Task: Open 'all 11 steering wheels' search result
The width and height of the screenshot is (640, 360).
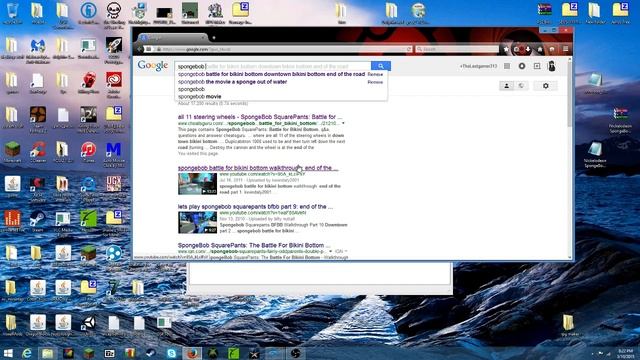Action: [x=260, y=117]
